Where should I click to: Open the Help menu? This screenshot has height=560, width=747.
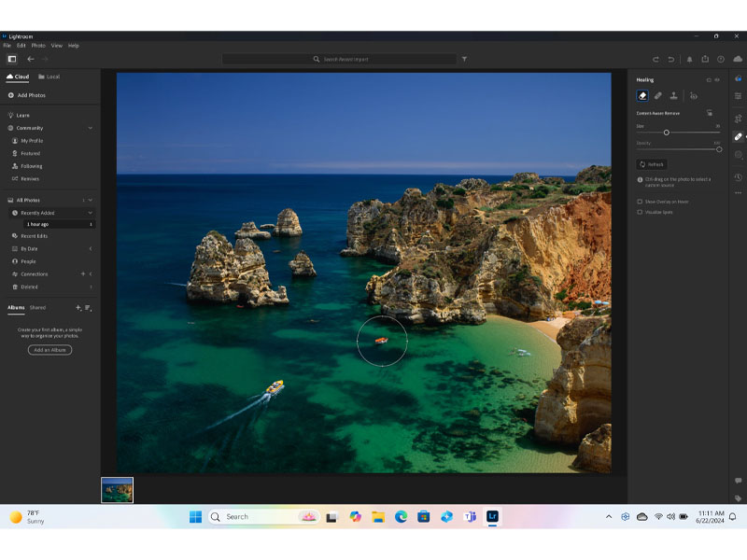click(74, 46)
